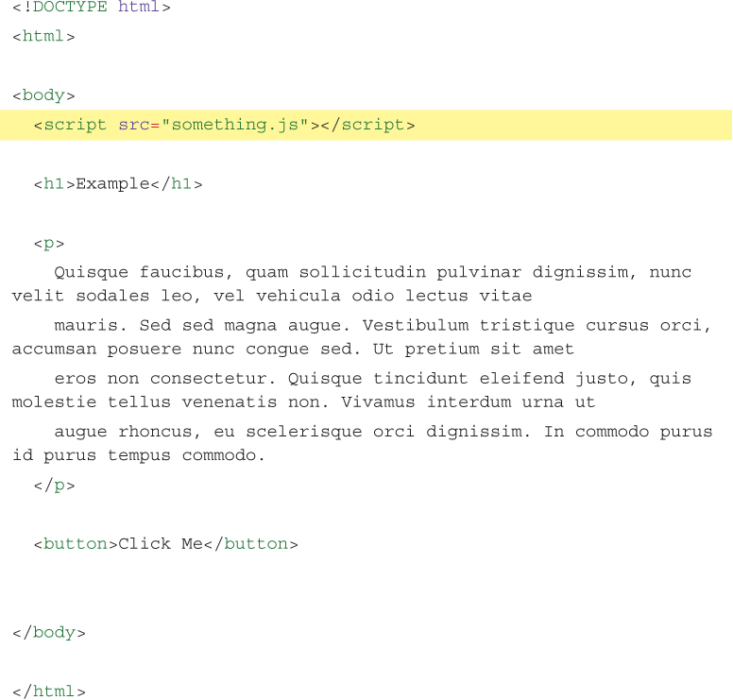Click the closing body tag
Viewport: 733px width, 700px height.
(49, 633)
